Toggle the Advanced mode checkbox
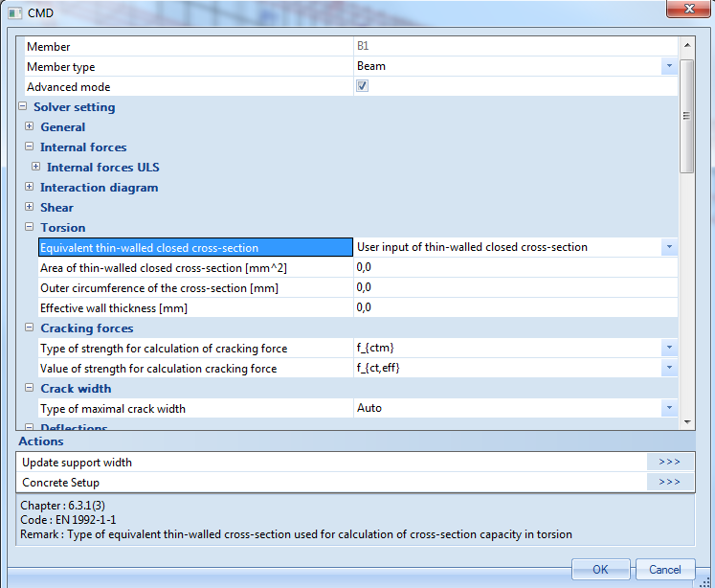 point(362,86)
